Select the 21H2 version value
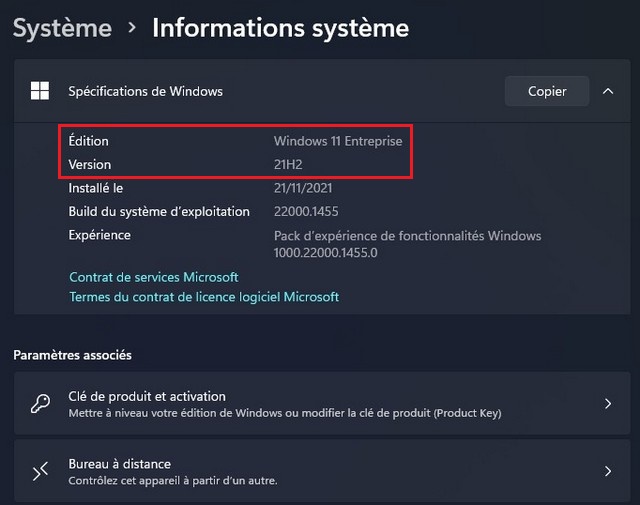The image size is (640, 505). point(288,165)
